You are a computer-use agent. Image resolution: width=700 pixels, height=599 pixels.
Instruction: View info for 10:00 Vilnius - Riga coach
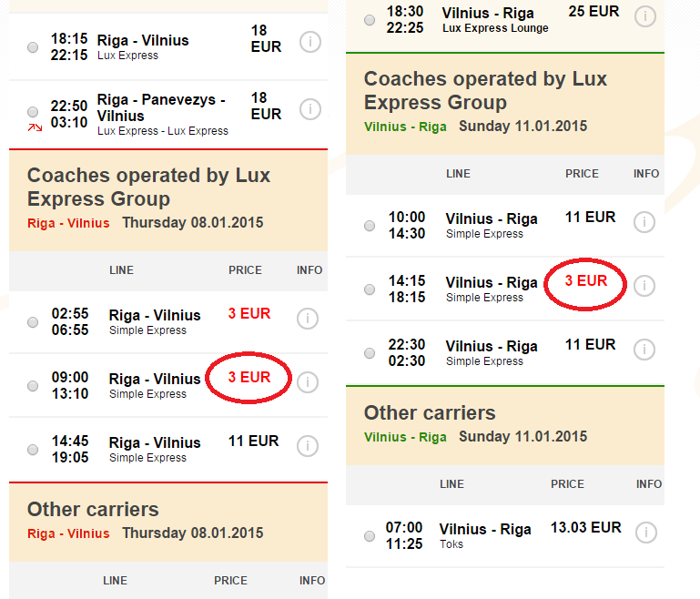(x=644, y=222)
